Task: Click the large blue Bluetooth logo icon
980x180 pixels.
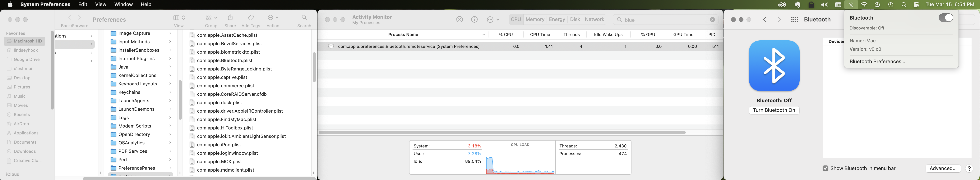Action: click(774, 66)
